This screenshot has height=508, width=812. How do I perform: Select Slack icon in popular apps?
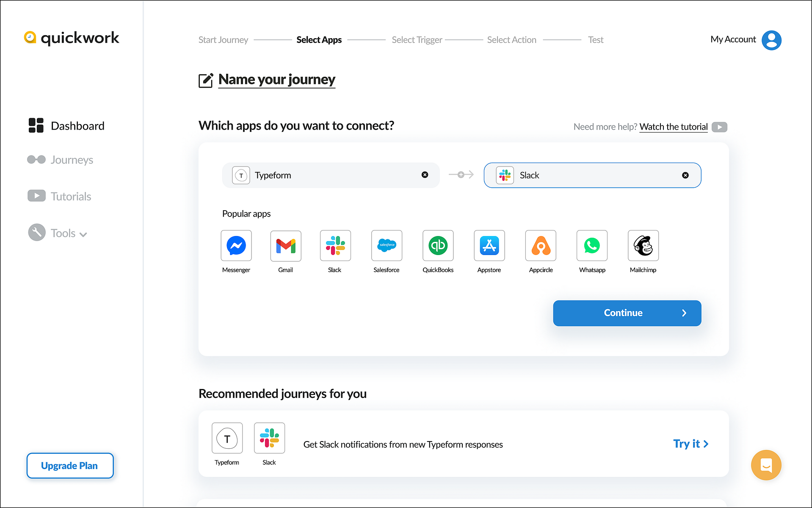coord(335,245)
